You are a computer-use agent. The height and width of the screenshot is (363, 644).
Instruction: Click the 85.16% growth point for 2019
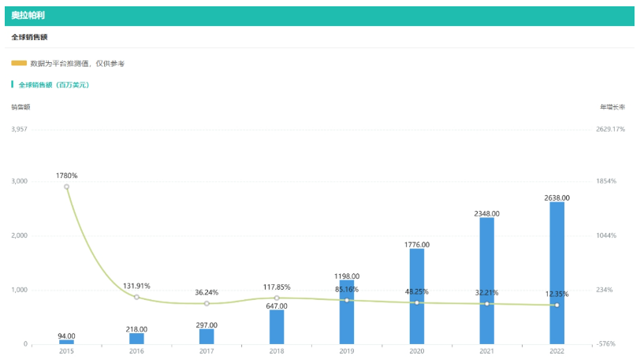coord(347,300)
